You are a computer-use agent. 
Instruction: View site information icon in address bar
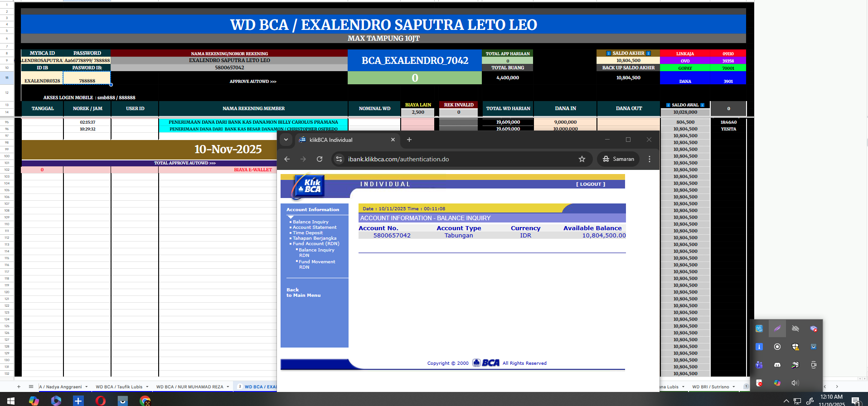(x=339, y=159)
